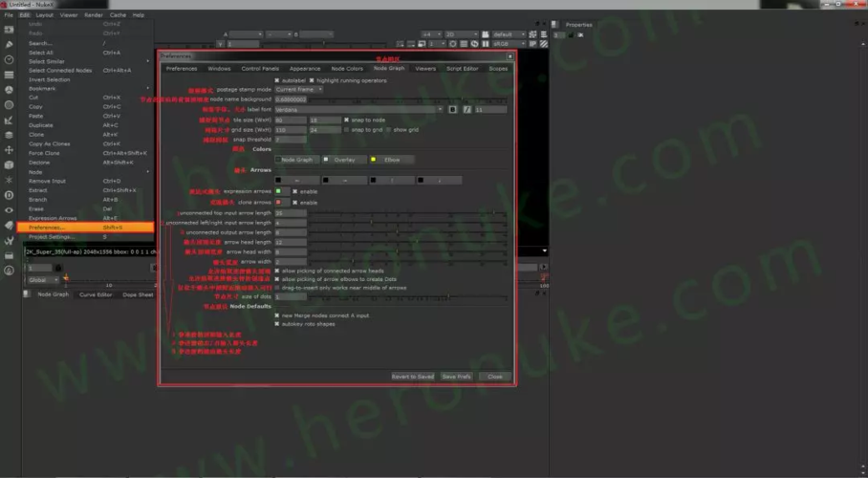
Task: Open the Time nodes clock icon
Action: (x=9, y=59)
